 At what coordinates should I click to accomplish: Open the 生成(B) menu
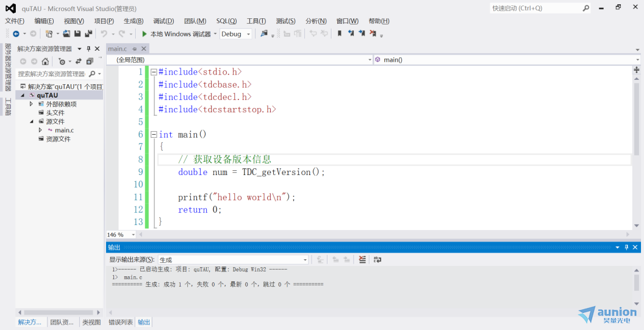click(x=134, y=21)
